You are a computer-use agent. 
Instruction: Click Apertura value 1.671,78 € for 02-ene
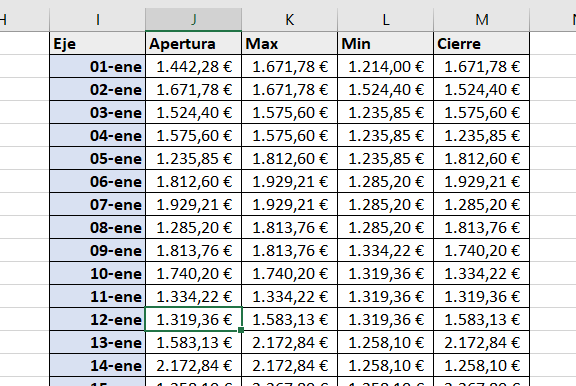[x=194, y=90]
